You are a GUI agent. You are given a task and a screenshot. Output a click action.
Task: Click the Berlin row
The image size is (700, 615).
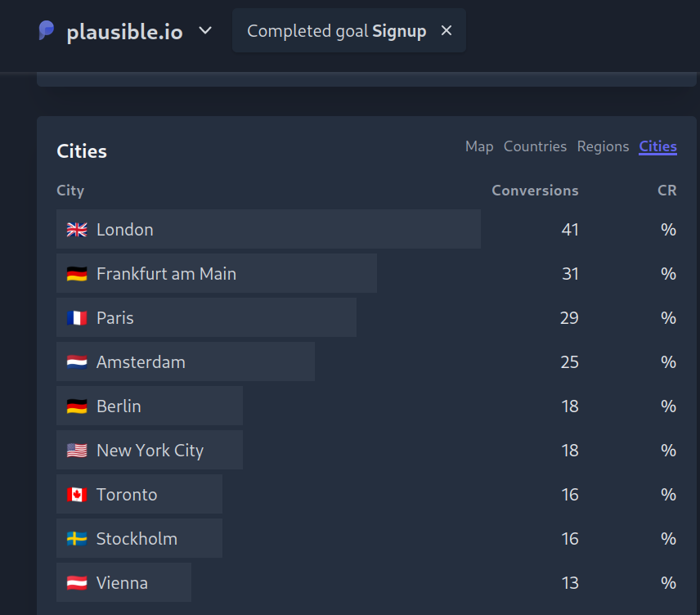tap(119, 406)
